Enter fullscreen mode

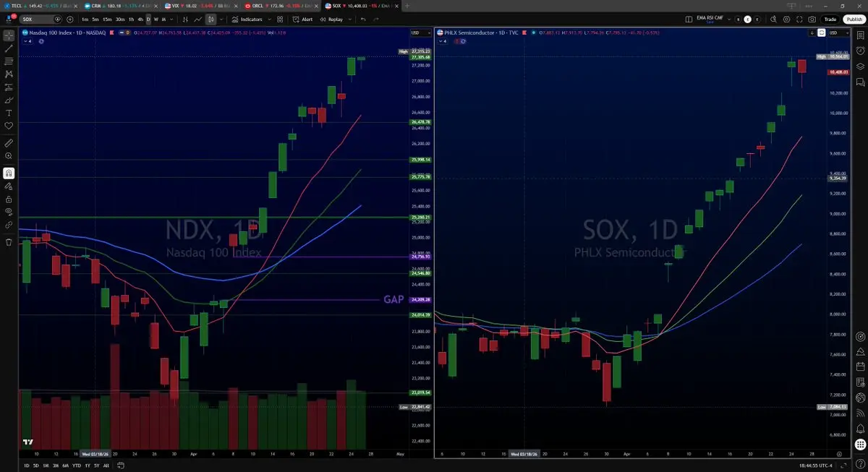pos(799,19)
